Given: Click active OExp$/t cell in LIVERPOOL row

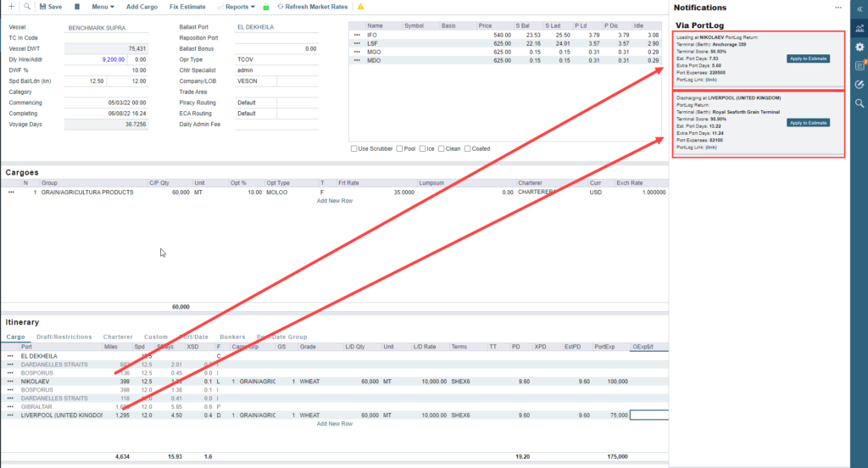Looking at the screenshot, I should (648, 415).
